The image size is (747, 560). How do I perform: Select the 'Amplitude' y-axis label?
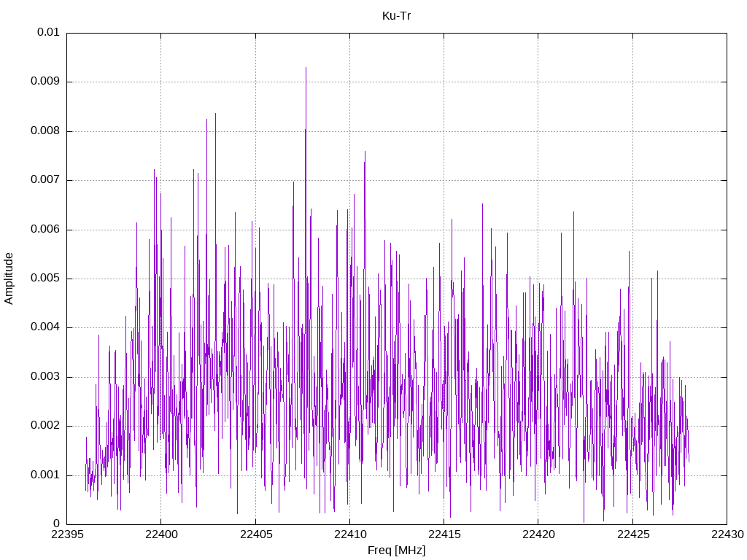9,279
